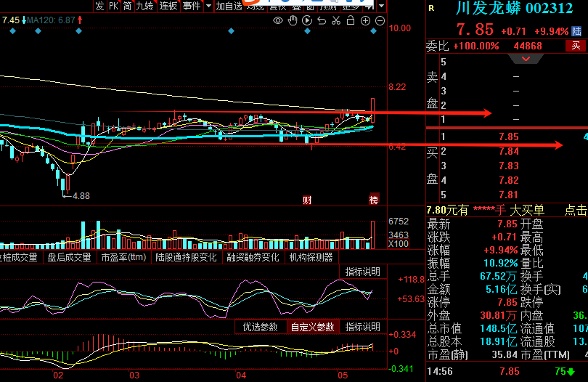The height and width of the screenshot is (382, 588).
Task: Open 指标说明 above the KDJ panel
Action: pos(362,272)
